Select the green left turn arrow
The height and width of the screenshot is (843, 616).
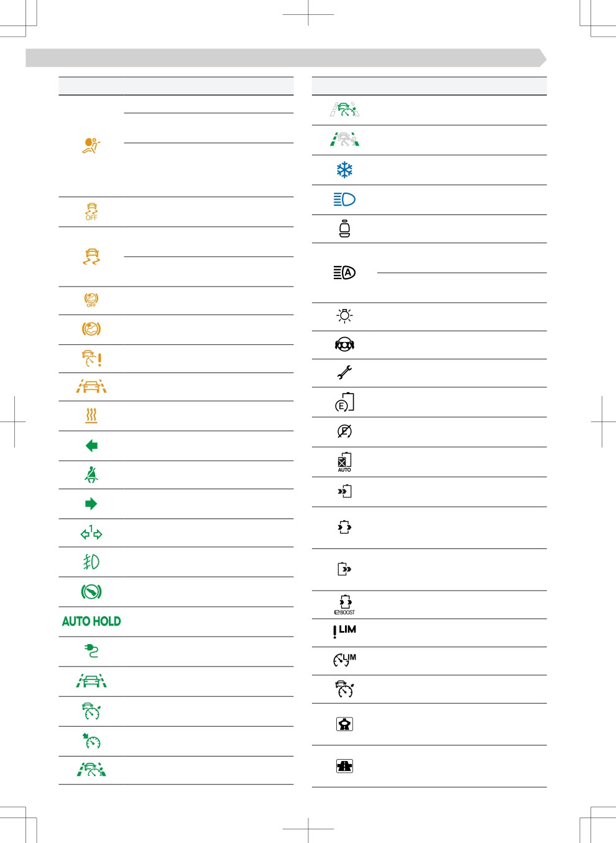click(x=91, y=446)
